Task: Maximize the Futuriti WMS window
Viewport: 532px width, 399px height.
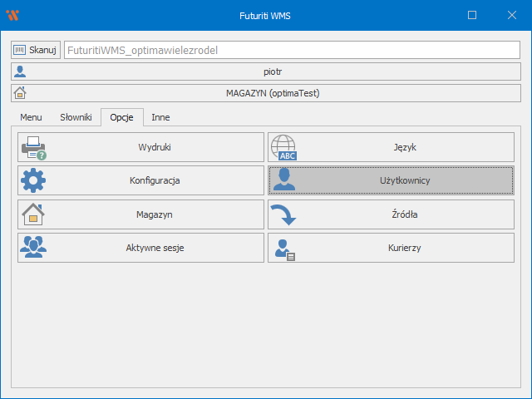Action: pos(472,15)
